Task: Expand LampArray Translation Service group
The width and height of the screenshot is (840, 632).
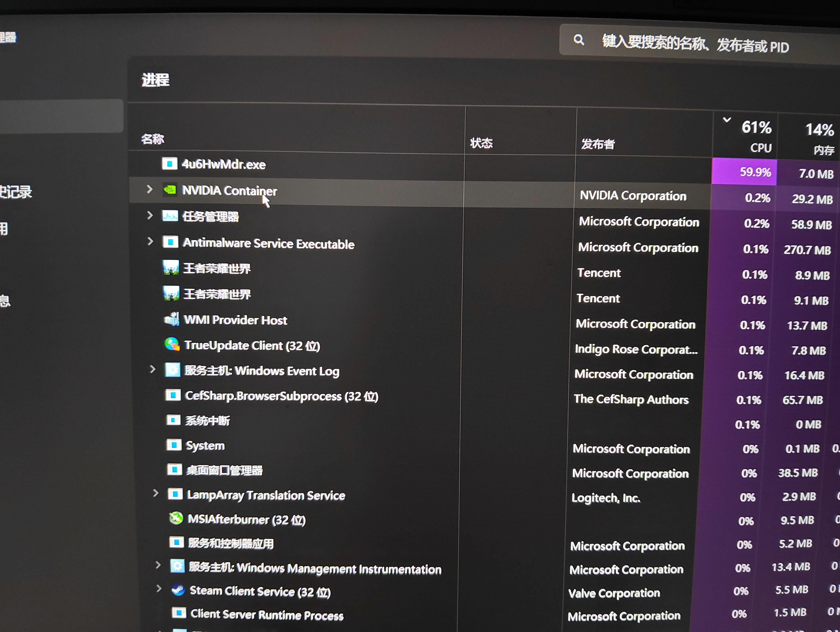Action: pyautogui.click(x=156, y=493)
